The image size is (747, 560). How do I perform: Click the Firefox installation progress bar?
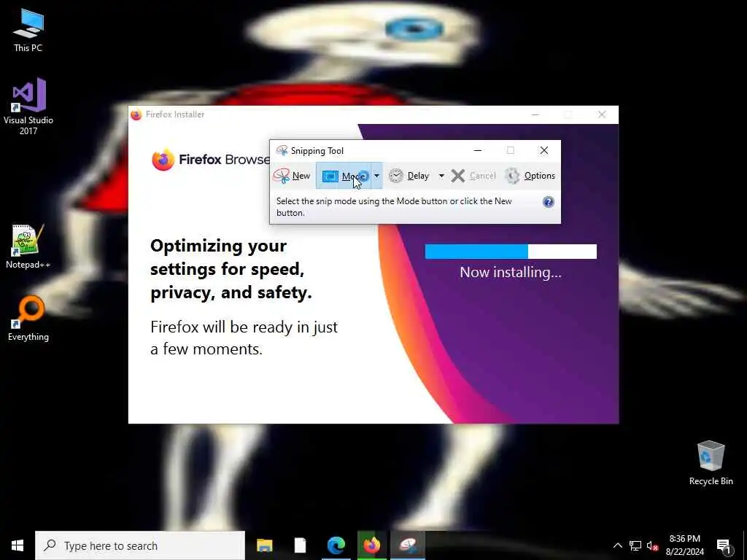point(511,252)
